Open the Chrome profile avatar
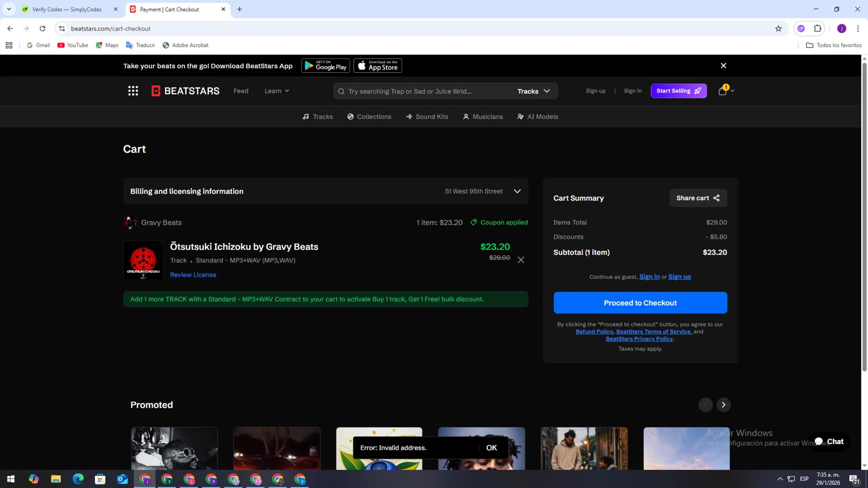Viewport: 868px width, 488px height. coord(841,28)
